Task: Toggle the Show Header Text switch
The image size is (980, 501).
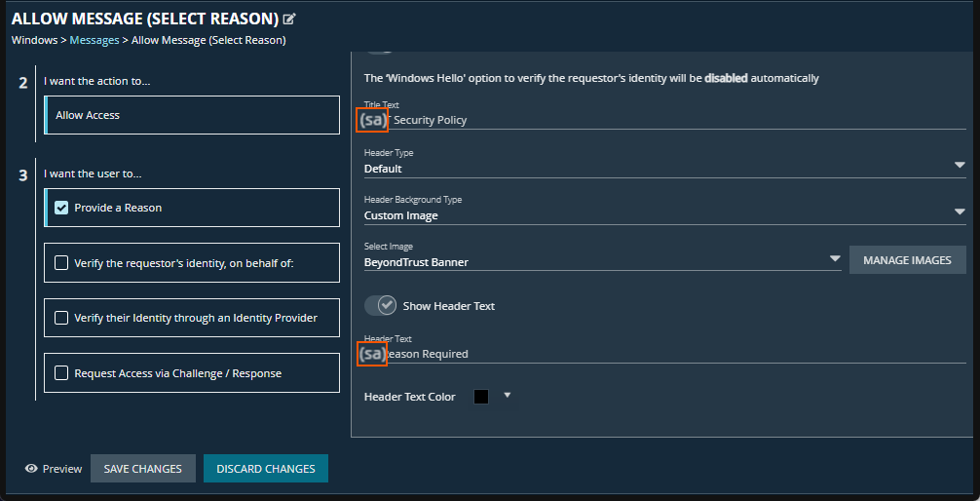Action: 380,305
